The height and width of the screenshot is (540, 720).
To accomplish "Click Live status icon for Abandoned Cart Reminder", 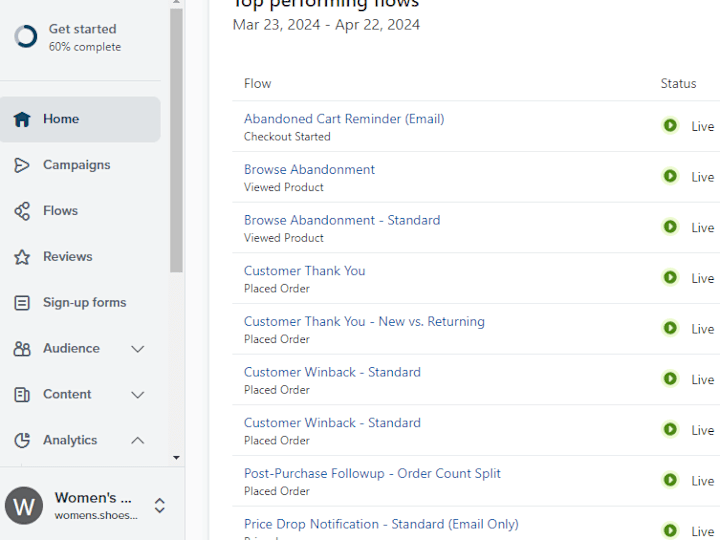I will point(670,125).
